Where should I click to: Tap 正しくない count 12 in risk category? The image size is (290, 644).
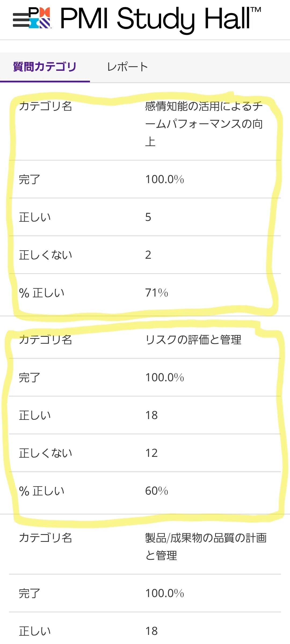(151, 453)
